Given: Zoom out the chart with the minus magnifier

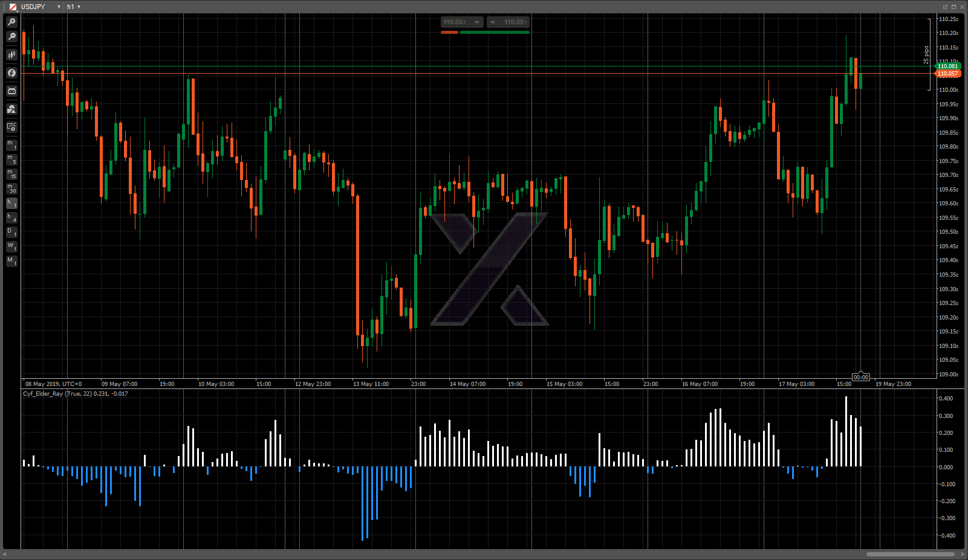Looking at the screenshot, I should 11,37.
